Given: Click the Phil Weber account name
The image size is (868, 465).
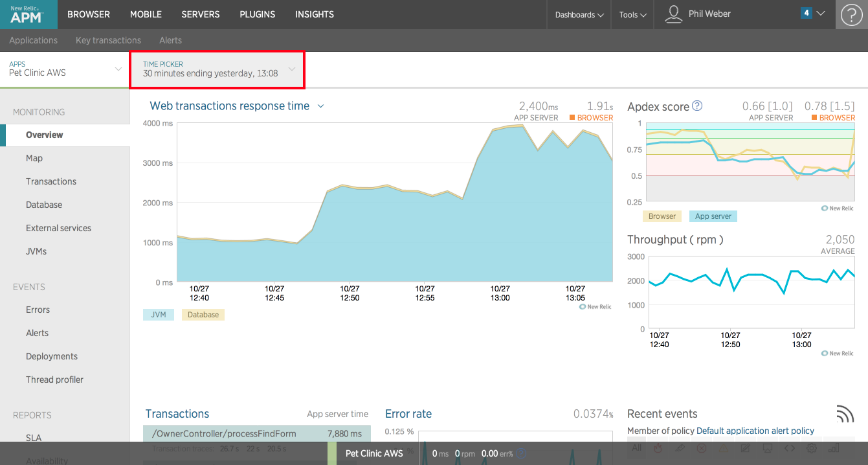Looking at the screenshot, I should click(x=709, y=14).
